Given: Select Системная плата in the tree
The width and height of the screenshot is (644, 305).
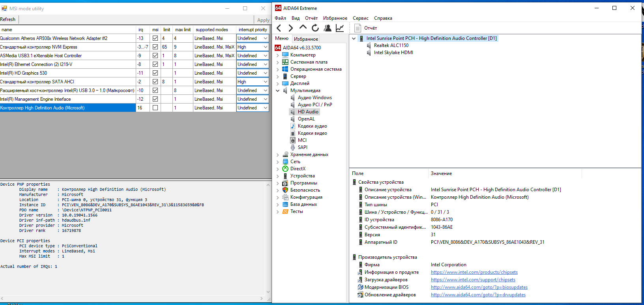Looking at the screenshot, I should 309,62.
